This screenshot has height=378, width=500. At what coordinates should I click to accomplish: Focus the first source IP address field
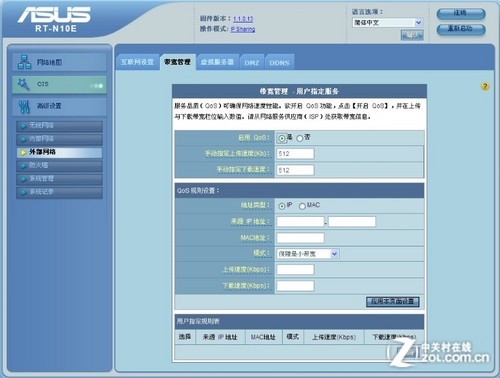[300, 221]
